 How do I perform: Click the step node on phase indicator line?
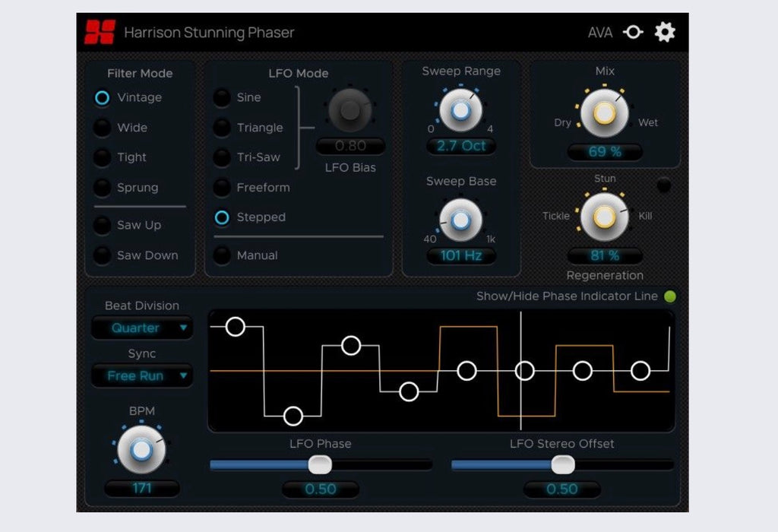coord(524,371)
